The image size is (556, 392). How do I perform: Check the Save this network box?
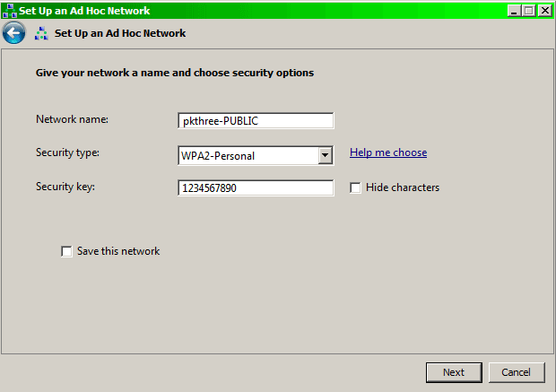tap(66, 251)
